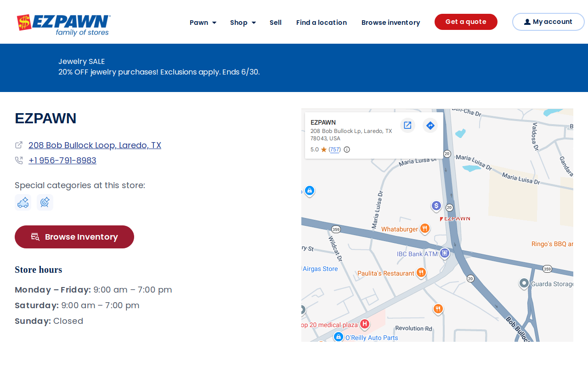Click the Monday – Friday hours row

(x=93, y=290)
